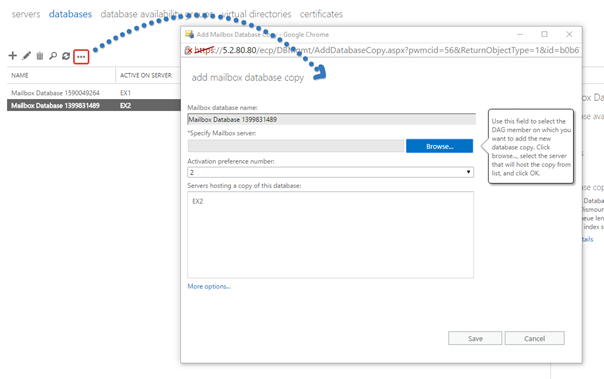Screen dimensions: 604x379
Task: Select the virtual directories tab
Action: [x=257, y=14]
